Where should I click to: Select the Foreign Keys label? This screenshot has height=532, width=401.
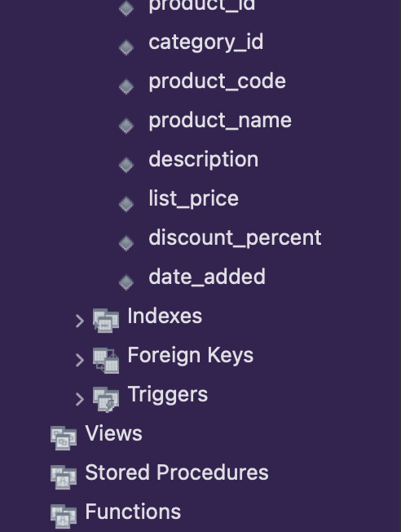[190, 356]
